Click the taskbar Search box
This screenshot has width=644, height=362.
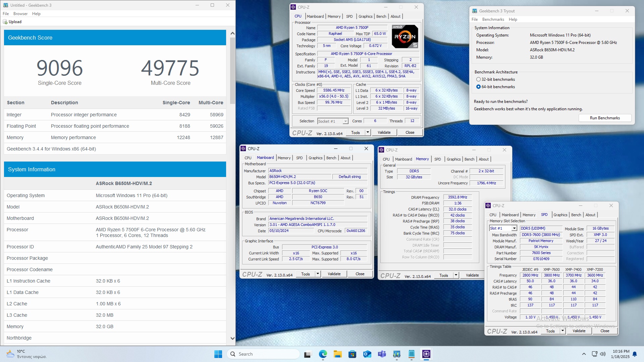pos(263,354)
